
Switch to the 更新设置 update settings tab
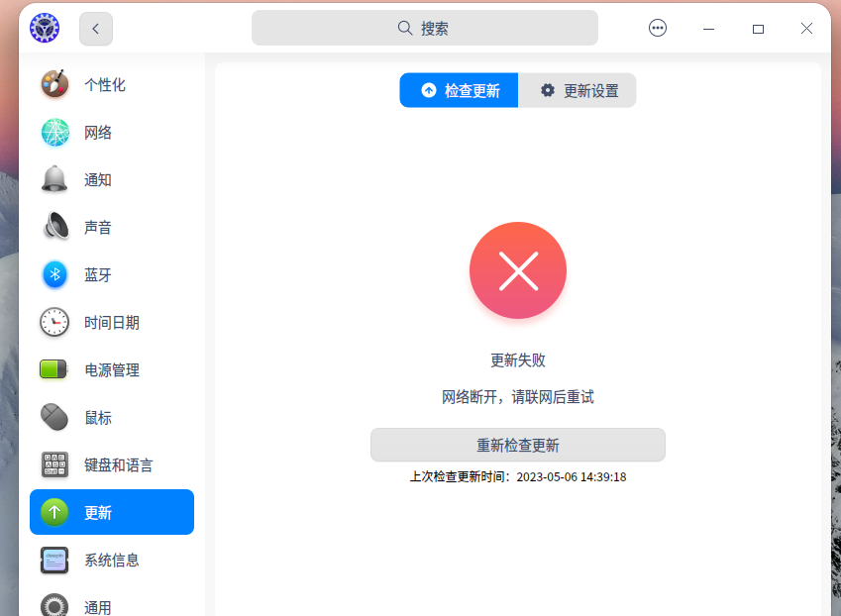(578, 90)
